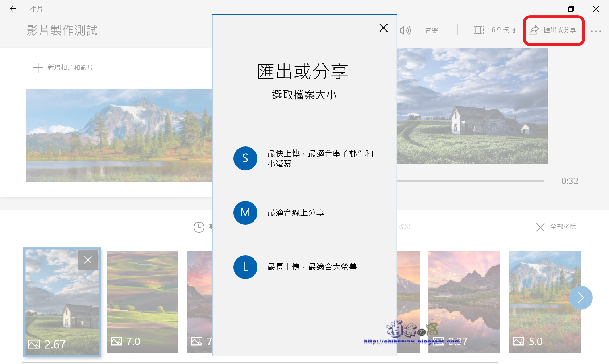Click the mountain lake library thumbnail
The height and width of the screenshot is (364, 609).
[119, 135]
